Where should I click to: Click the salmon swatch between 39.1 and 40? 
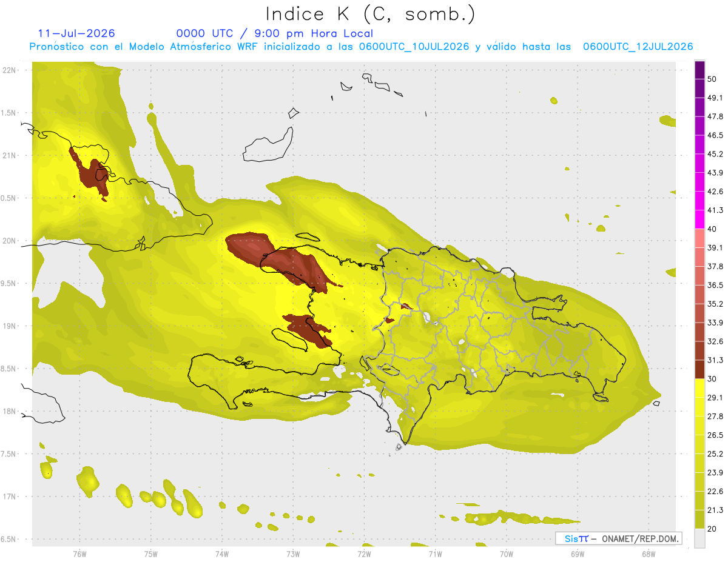(700, 238)
